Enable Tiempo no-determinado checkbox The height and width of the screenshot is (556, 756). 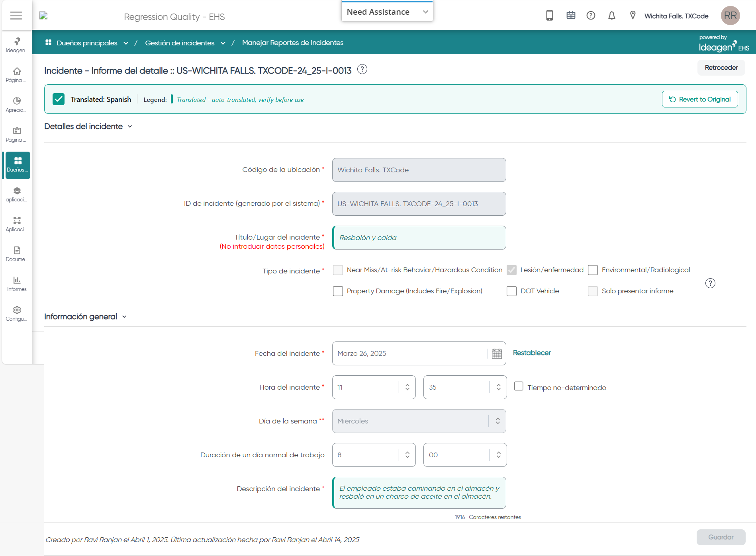[x=519, y=386]
